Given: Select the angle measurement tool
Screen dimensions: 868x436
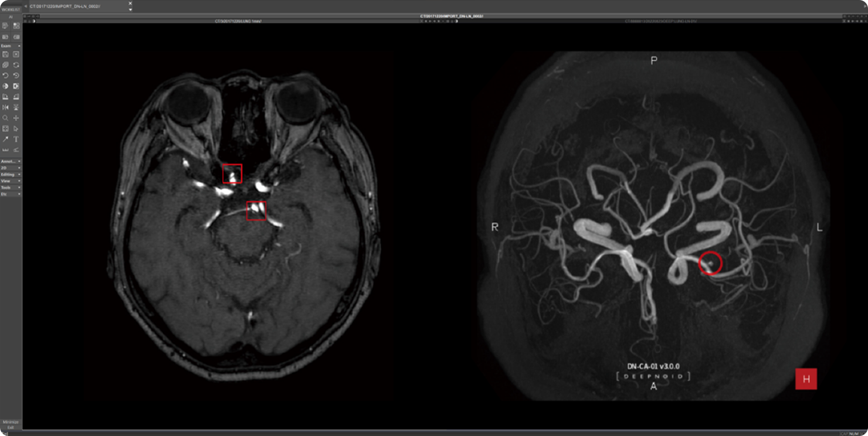Looking at the screenshot, I should (16, 150).
